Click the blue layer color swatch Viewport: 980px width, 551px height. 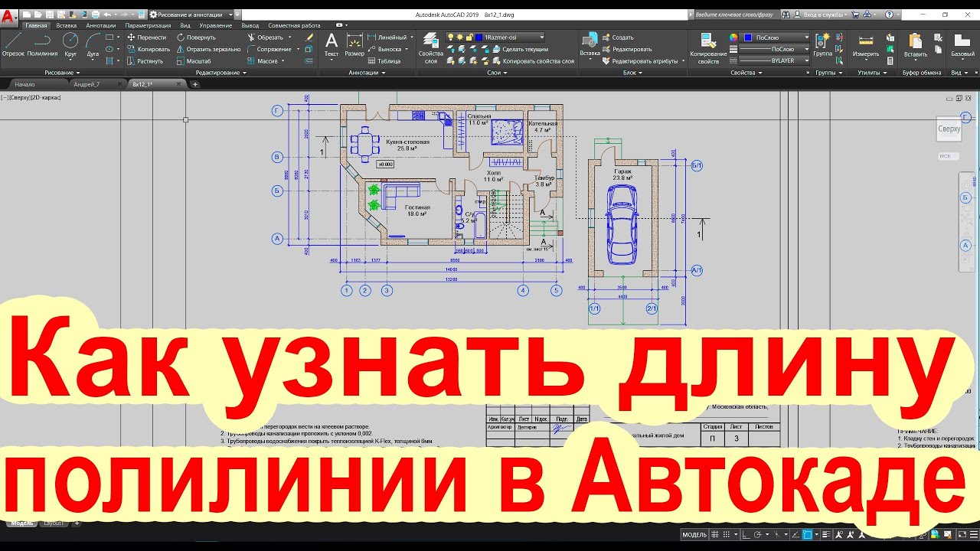479,37
